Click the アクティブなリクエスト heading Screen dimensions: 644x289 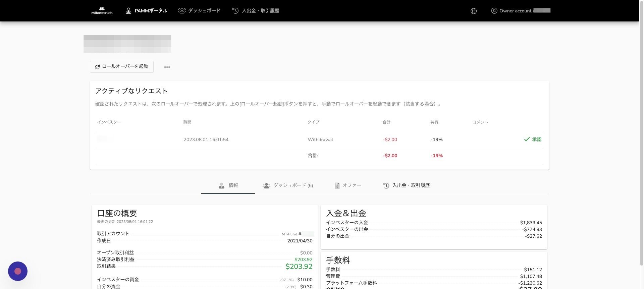point(131,91)
